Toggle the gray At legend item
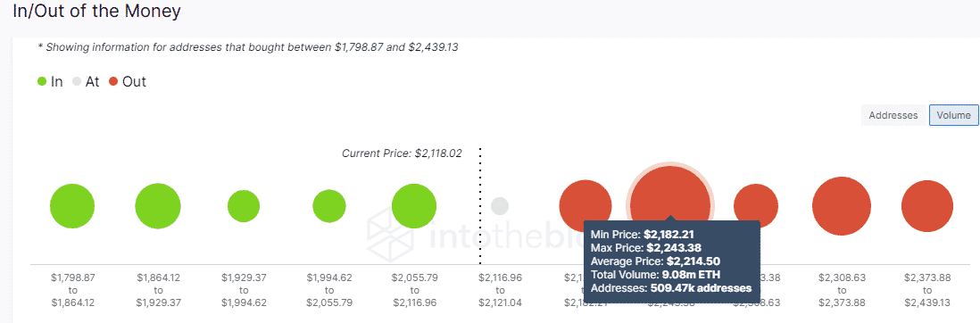 coord(86,81)
